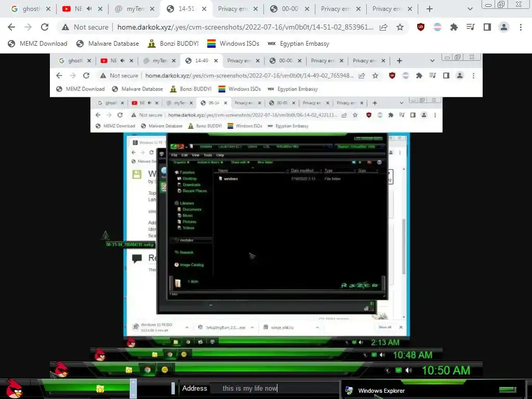
Task: Click Image Catalog in Razer explorer sidebar
Action: tap(191, 264)
